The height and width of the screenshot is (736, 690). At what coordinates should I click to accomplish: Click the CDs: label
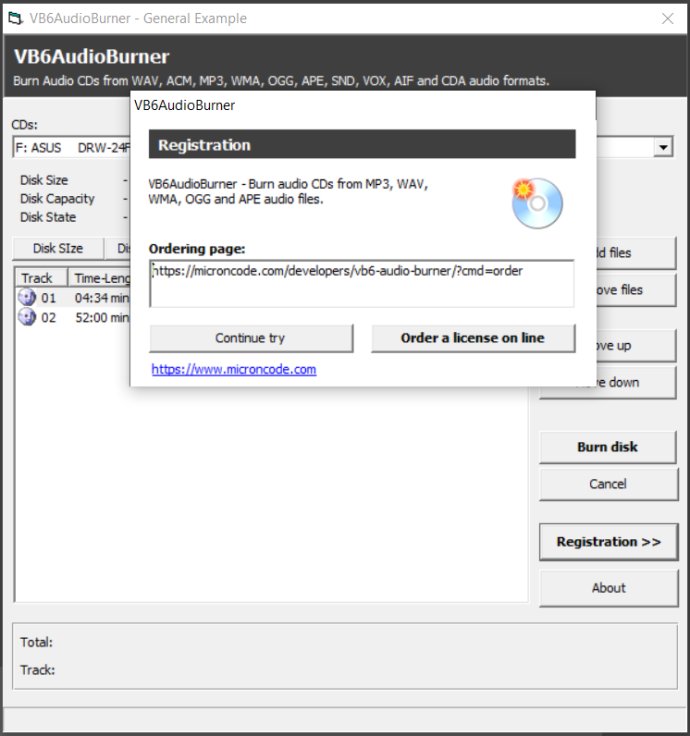click(24, 125)
